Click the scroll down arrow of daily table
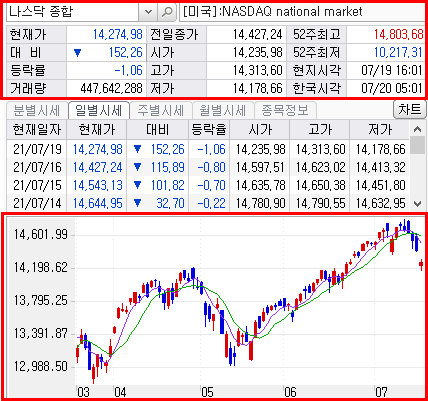This screenshot has width=428, height=401. pos(417,203)
